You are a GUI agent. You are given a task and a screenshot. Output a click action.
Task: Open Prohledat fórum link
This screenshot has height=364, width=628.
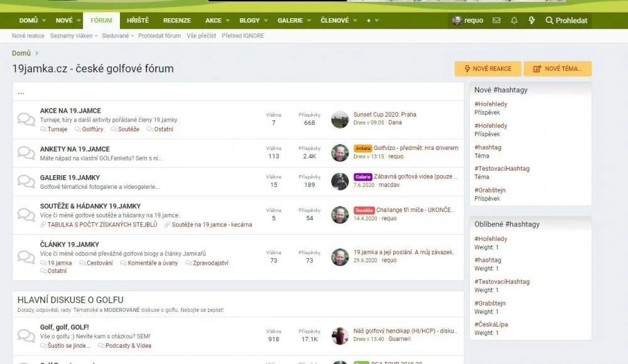pos(160,36)
